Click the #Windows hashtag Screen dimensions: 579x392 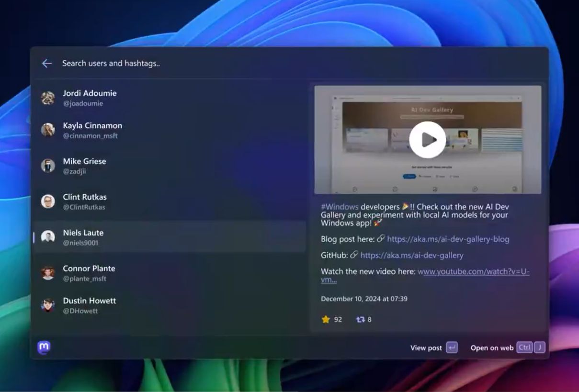340,207
